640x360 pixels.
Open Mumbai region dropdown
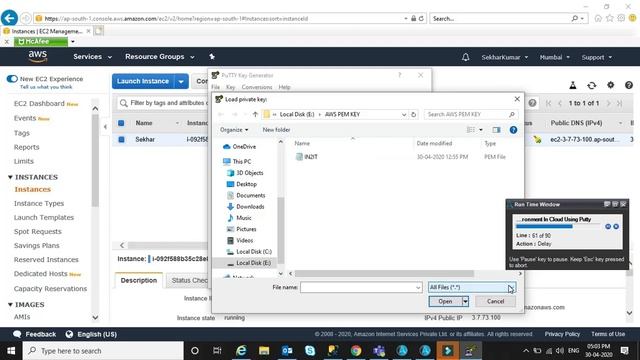pyautogui.click(x=554, y=57)
